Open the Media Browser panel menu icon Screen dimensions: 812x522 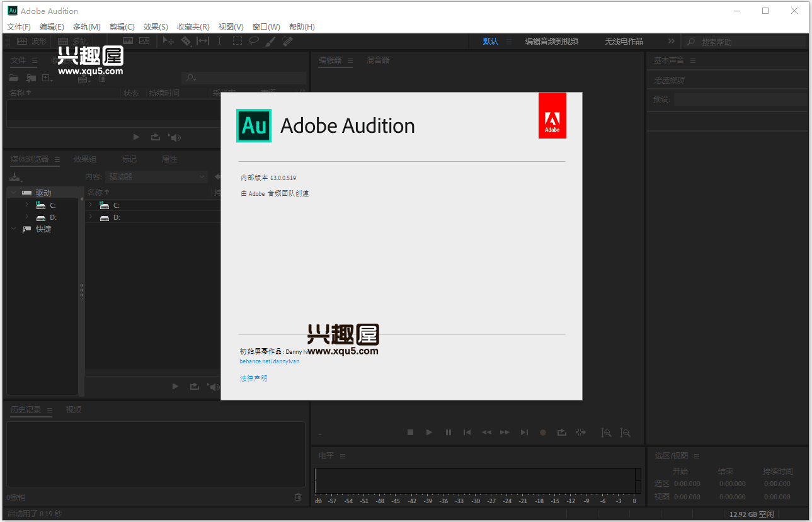pyautogui.click(x=57, y=159)
